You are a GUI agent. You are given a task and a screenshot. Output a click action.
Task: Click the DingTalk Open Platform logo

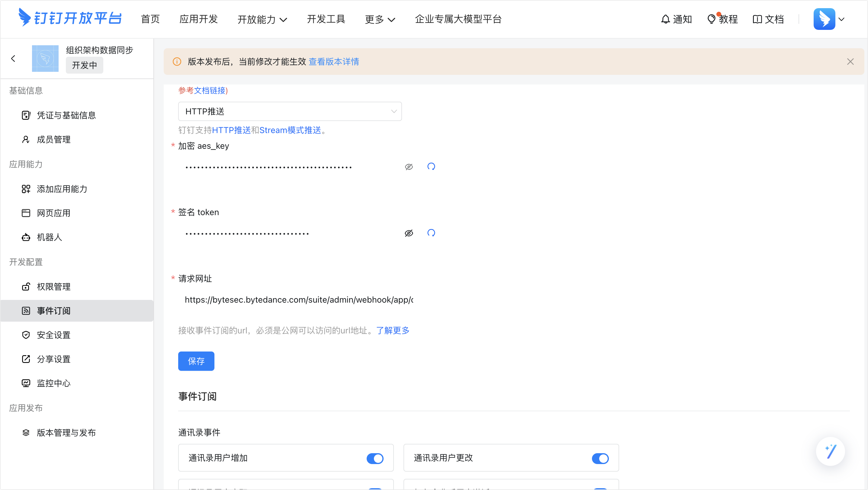coord(70,18)
